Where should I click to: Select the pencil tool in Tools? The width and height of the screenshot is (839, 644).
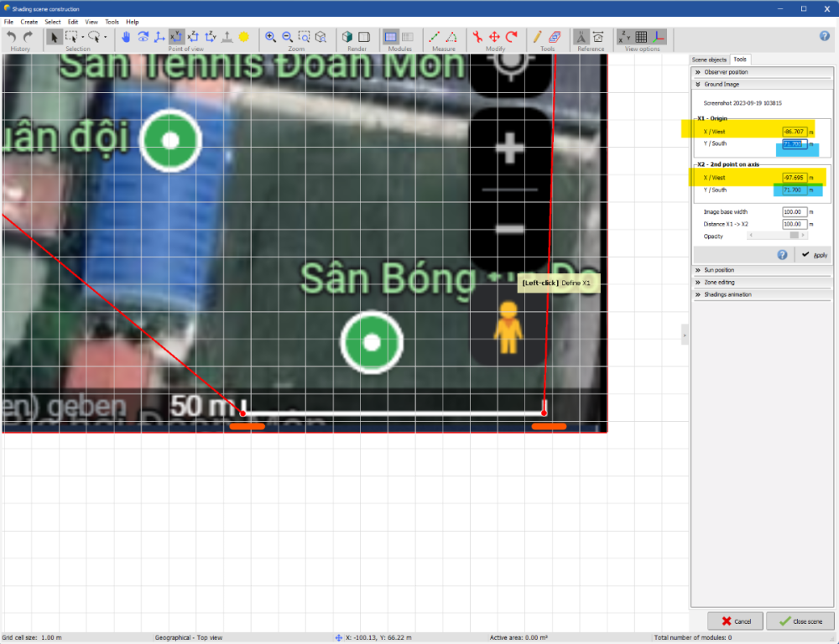pyautogui.click(x=538, y=37)
